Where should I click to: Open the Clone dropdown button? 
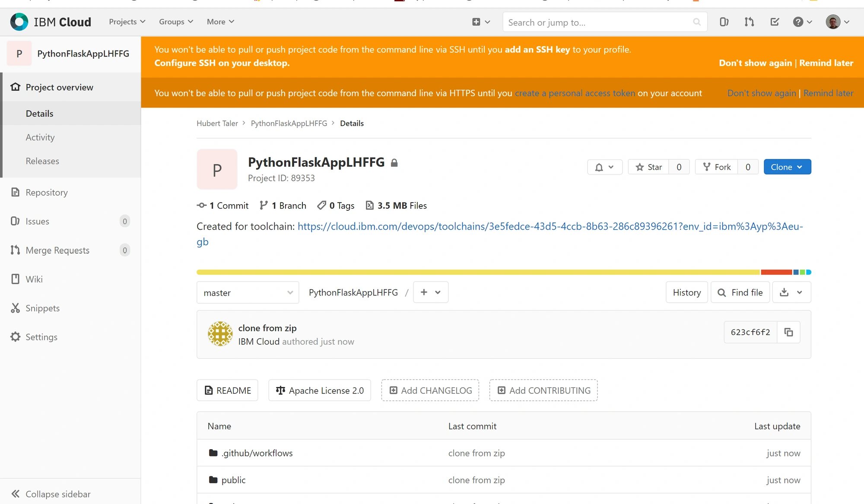click(x=787, y=167)
